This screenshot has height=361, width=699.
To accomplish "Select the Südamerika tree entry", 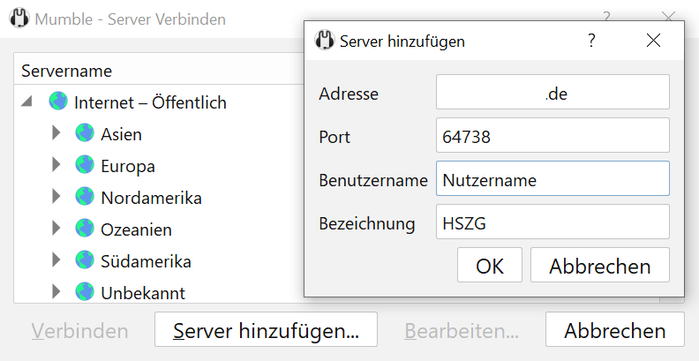I will [x=146, y=261].
